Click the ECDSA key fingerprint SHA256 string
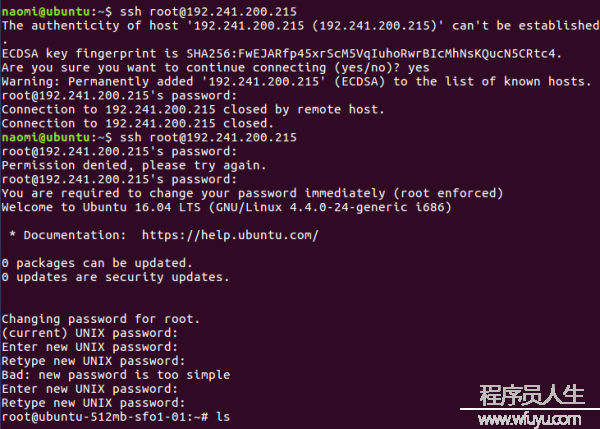This screenshot has width=600, height=429. (x=371, y=54)
